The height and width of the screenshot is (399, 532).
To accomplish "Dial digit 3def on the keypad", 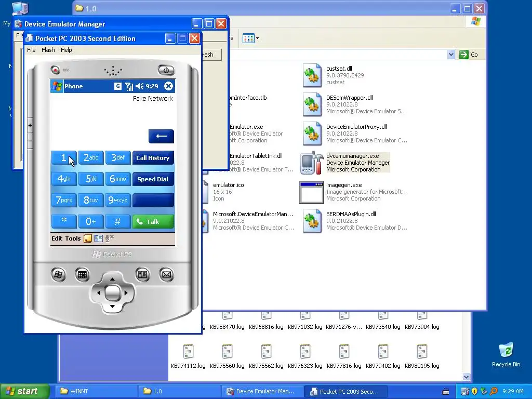I will (118, 158).
